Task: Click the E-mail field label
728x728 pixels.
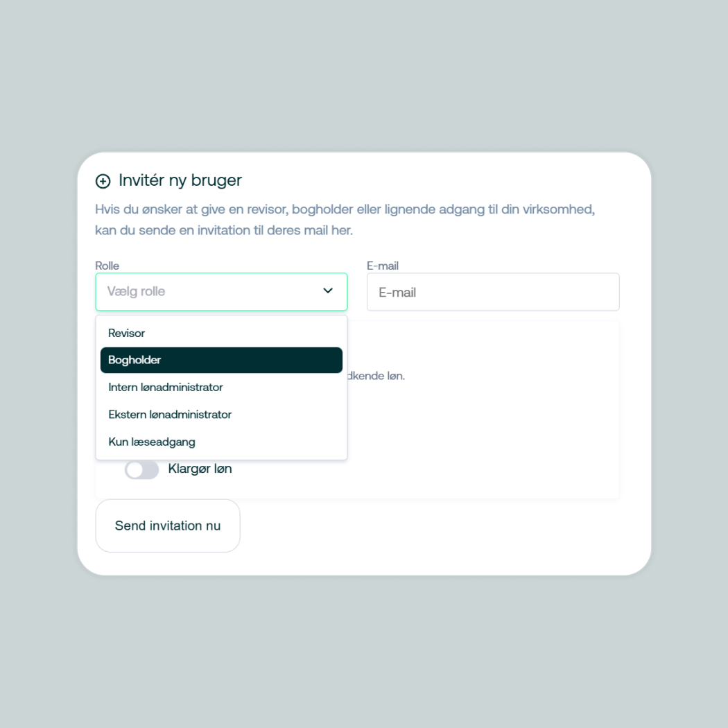Action: (x=383, y=266)
